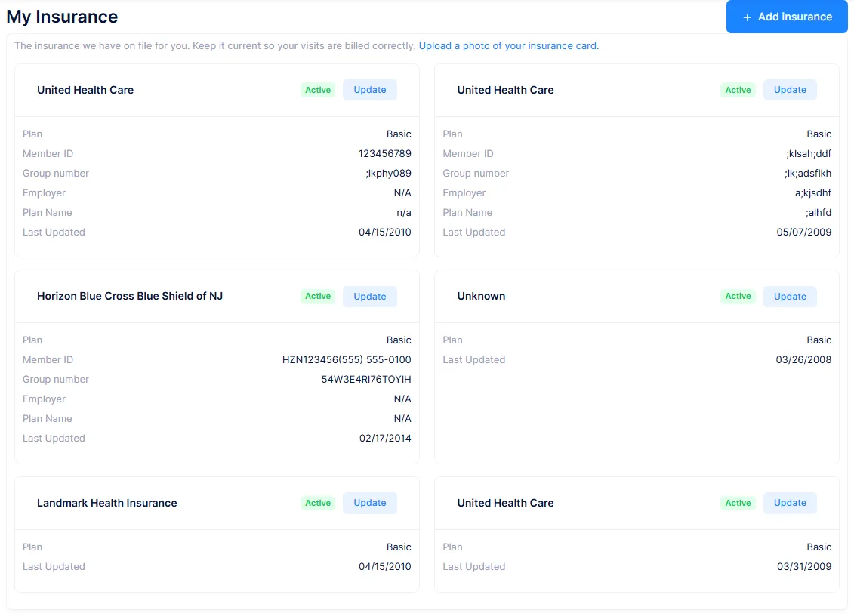854x616 pixels.
Task: Click Group number label on Horizon card
Action: pyautogui.click(x=56, y=379)
